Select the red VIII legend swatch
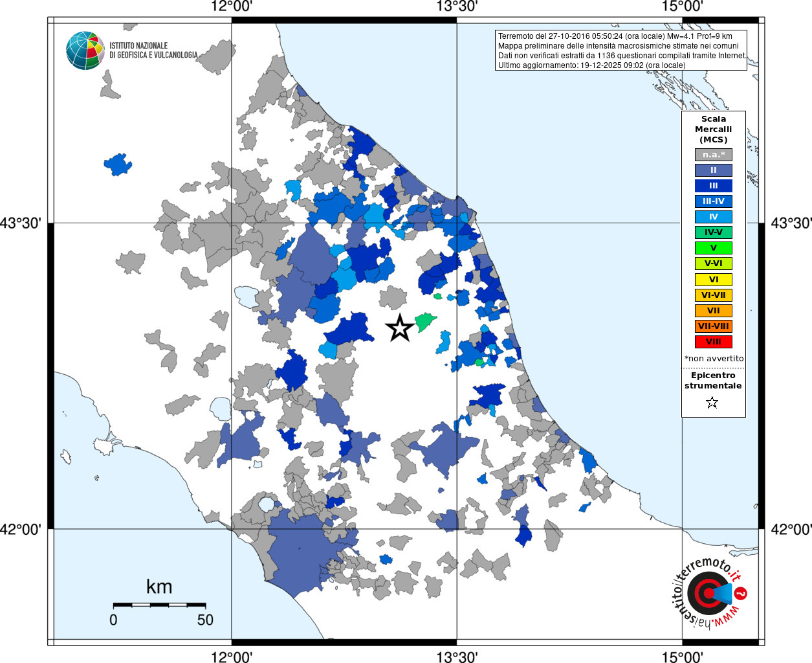Image resolution: width=812 pixels, height=663 pixels. pyautogui.click(x=713, y=342)
